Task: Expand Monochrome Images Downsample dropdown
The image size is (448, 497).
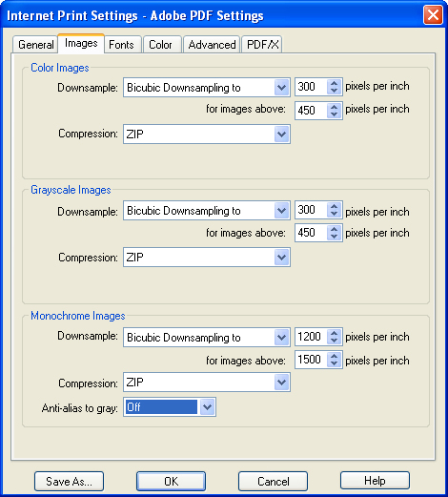Action: (x=207, y=337)
